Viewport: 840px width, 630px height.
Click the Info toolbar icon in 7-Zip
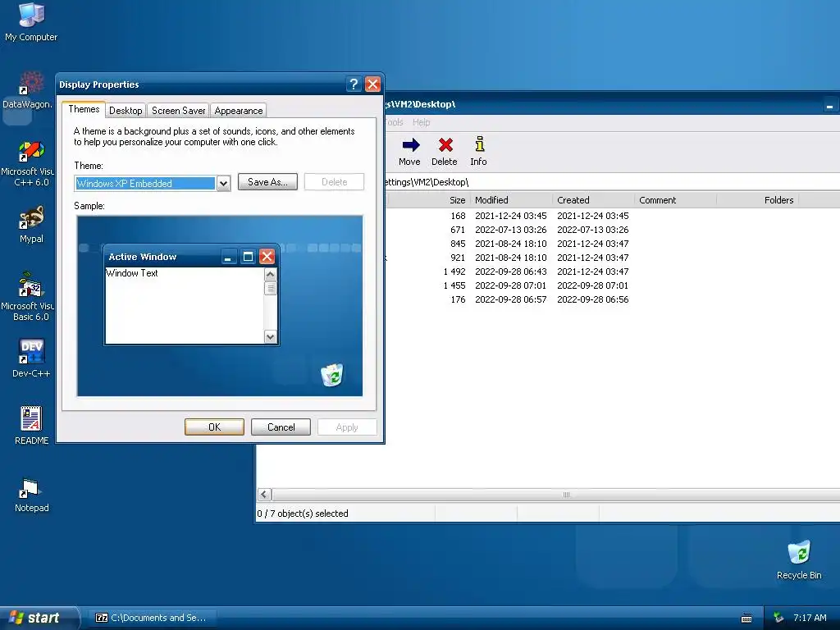[479, 152]
